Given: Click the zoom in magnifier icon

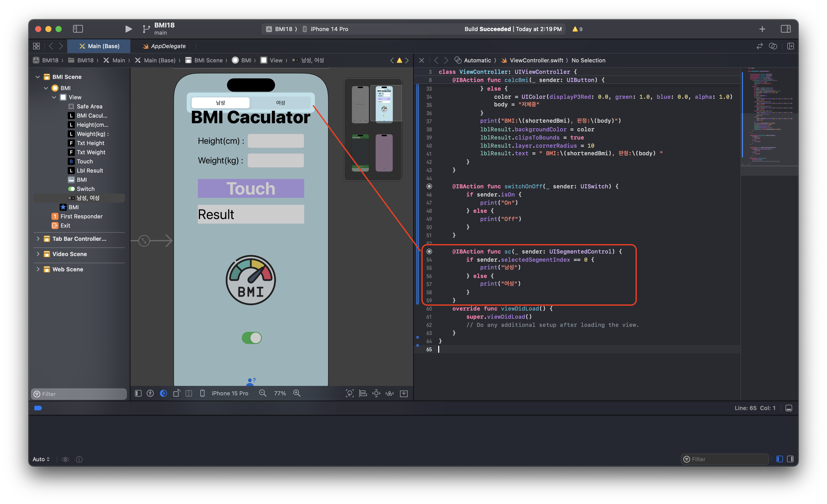Looking at the screenshot, I should 297,393.
